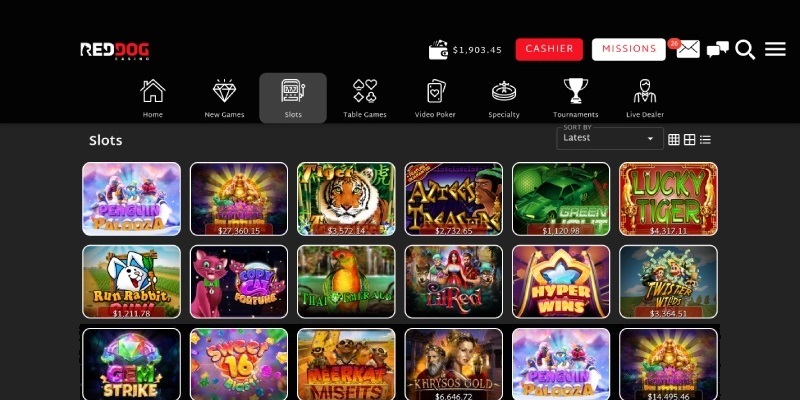The image size is (800, 400).
Task: Open the Hyper Wins game thumbnail
Action: [561, 282]
